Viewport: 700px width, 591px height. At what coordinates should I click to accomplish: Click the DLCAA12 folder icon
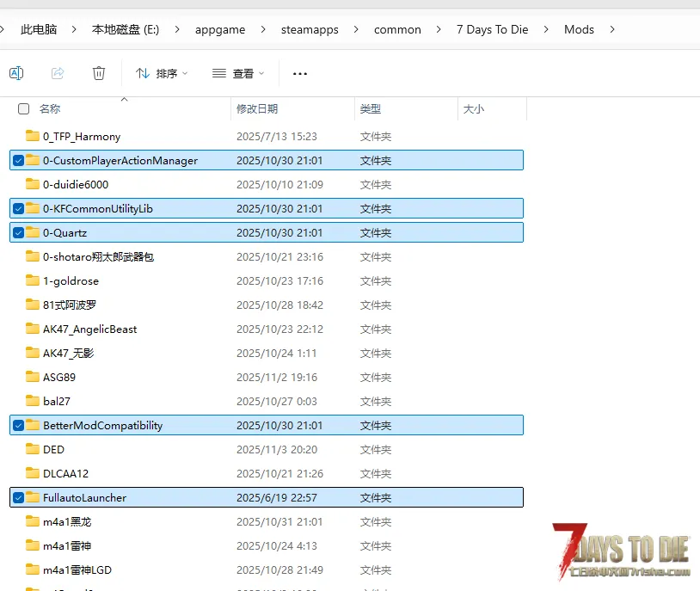33,473
